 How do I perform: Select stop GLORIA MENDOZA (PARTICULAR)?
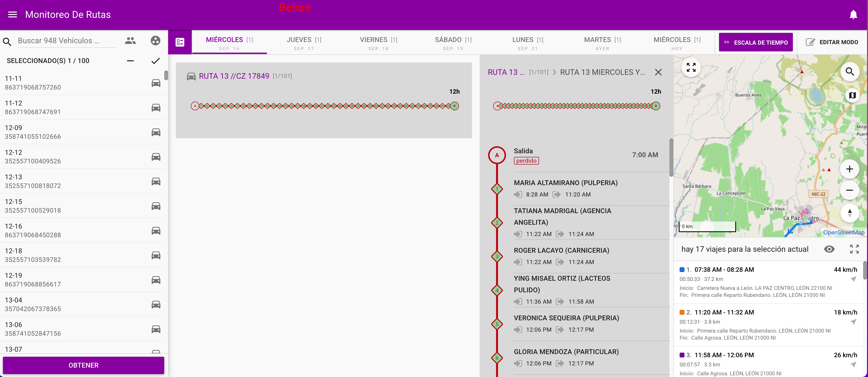point(591,357)
